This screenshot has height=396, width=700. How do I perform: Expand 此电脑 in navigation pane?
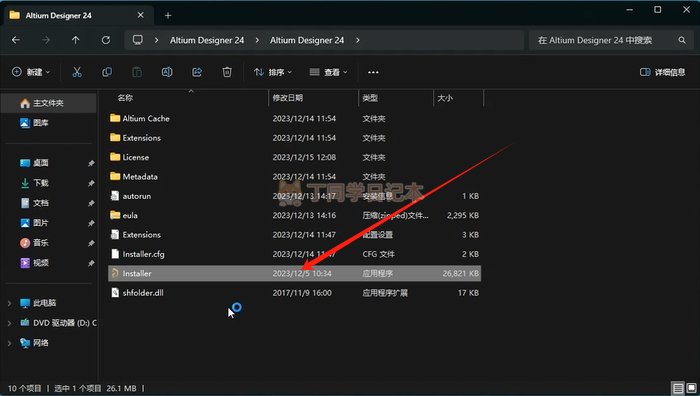[x=9, y=303]
